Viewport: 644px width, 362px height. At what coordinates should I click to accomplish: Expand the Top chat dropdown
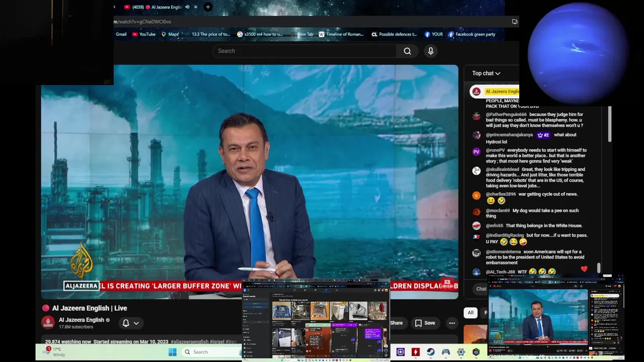tap(486, 73)
